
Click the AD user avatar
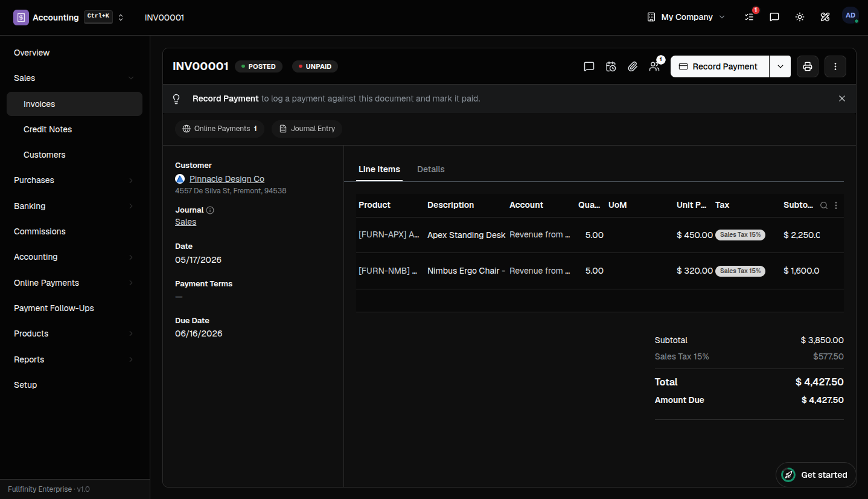tap(850, 16)
